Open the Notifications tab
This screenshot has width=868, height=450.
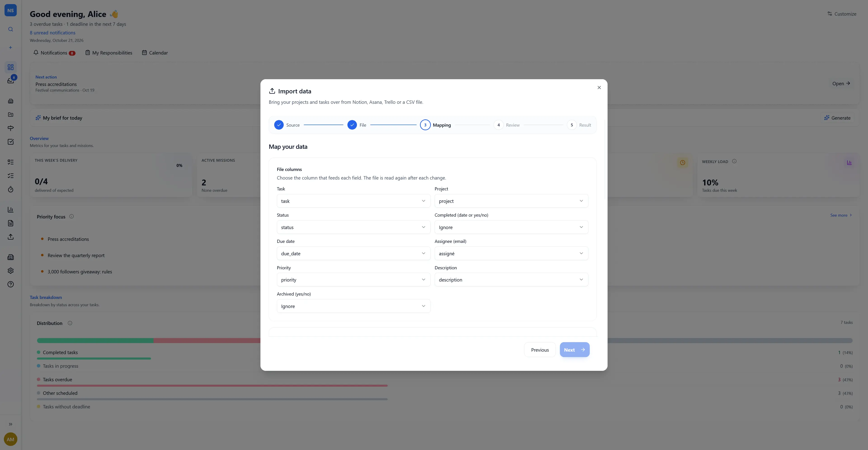[54, 53]
